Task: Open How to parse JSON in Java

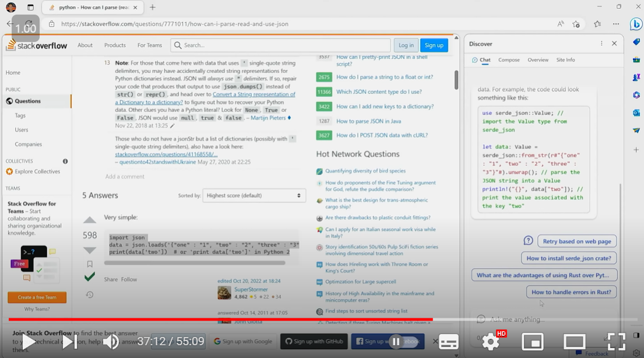Action: tap(368, 121)
